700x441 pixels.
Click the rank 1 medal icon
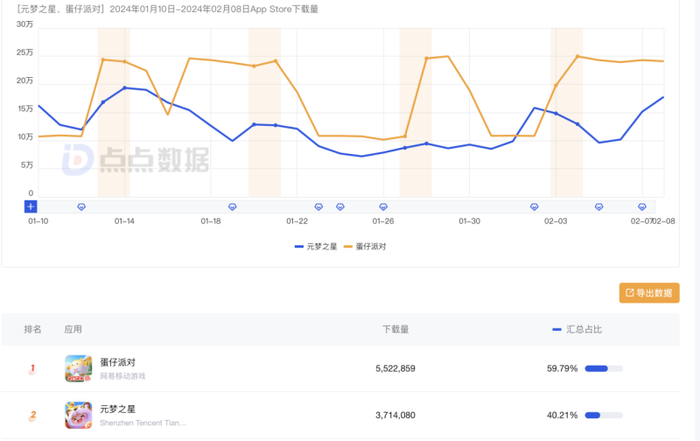point(33,368)
